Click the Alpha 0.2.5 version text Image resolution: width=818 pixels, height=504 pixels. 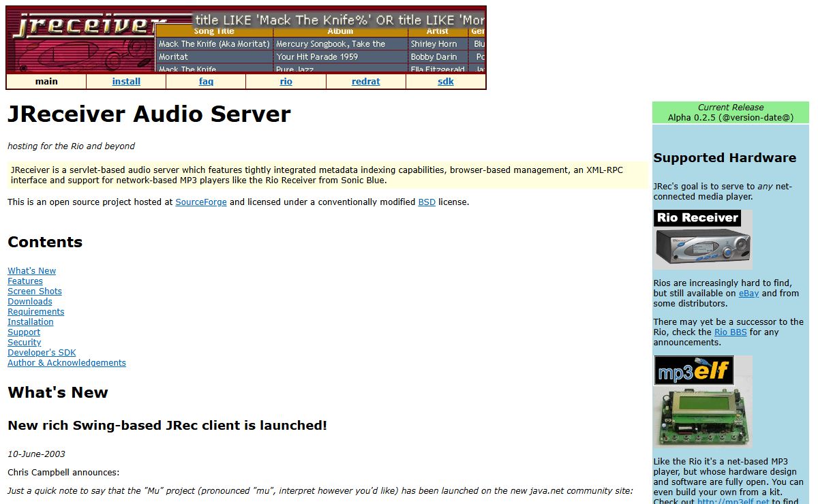click(731, 118)
